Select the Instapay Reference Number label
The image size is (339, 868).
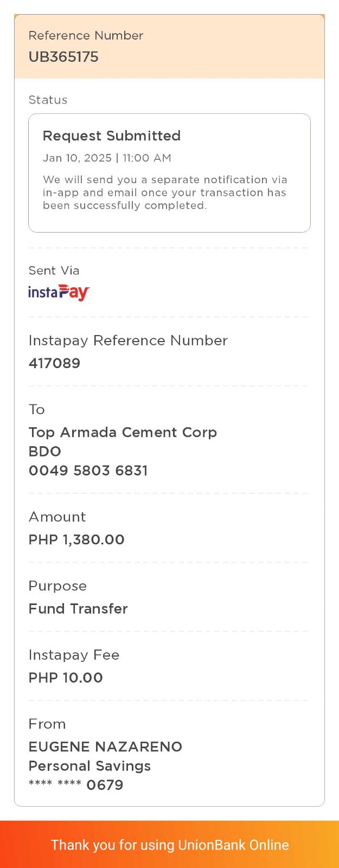[x=128, y=340]
